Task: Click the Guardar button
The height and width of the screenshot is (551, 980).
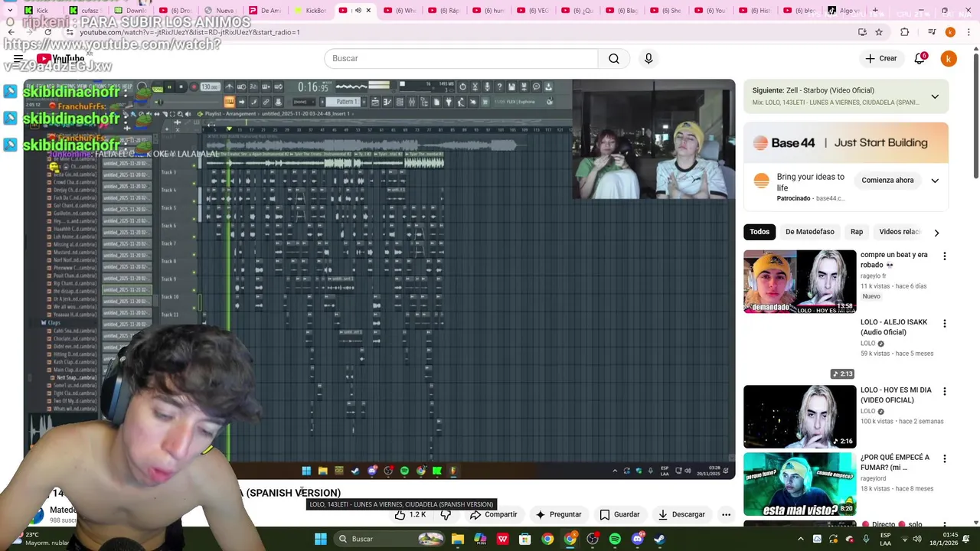Action: (x=619, y=515)
